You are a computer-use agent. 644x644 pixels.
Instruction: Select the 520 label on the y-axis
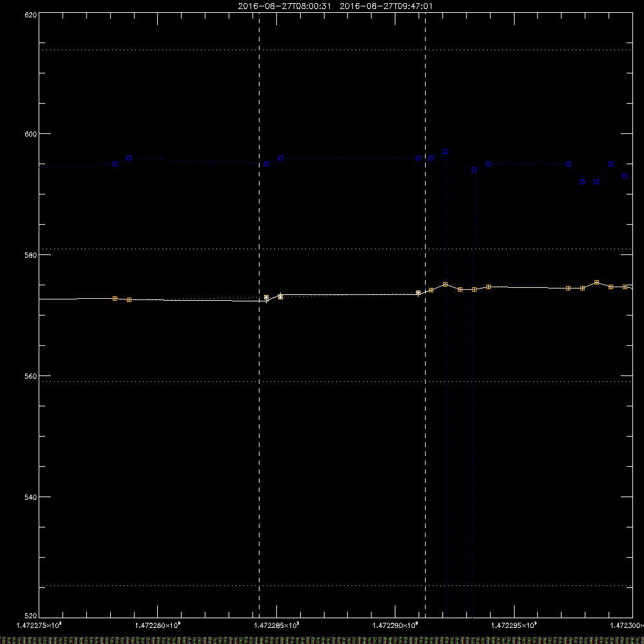(x=31, y=616)
